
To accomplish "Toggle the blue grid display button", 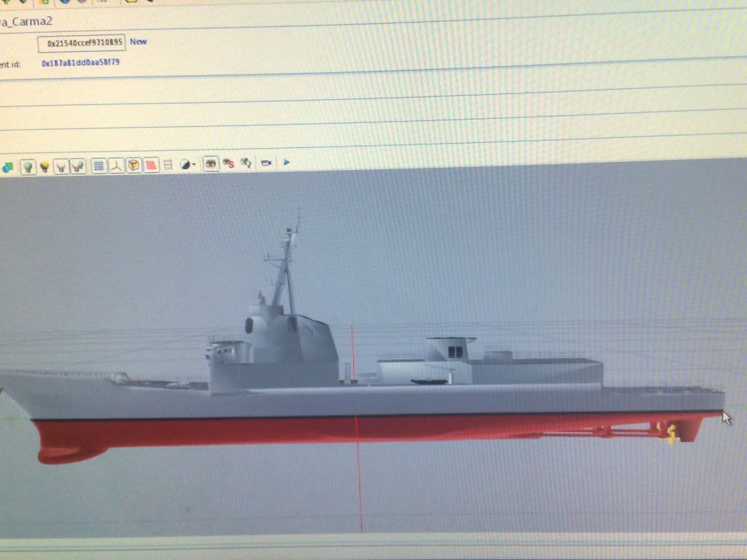I will pos(98,166).
